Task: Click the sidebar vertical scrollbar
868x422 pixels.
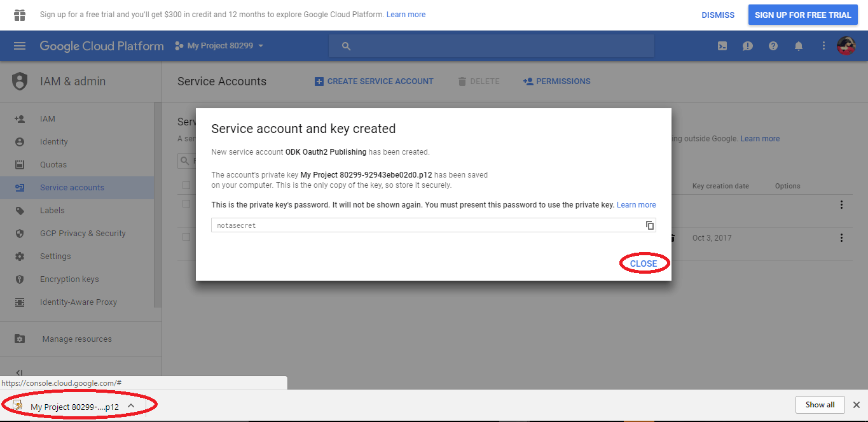Action: (x=158, y=204)
